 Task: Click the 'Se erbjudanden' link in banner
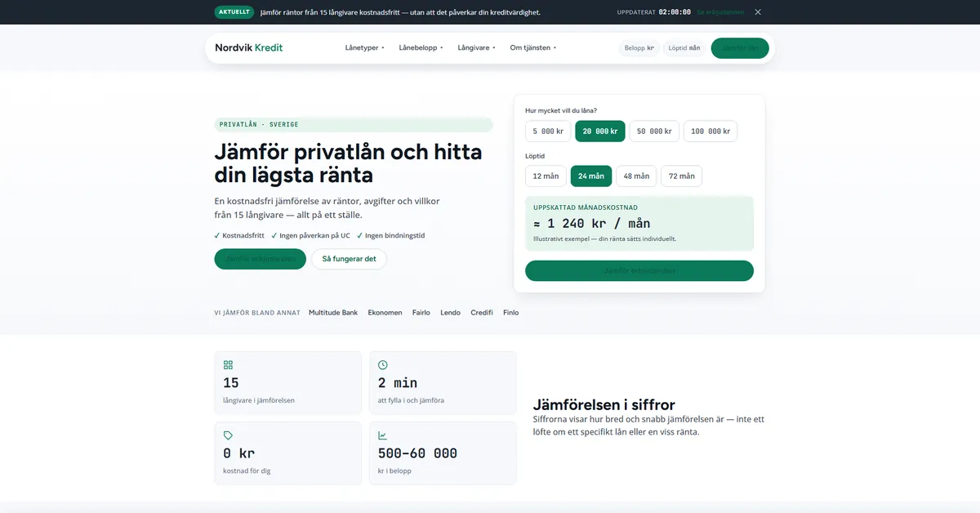pyautogui.click(x=720, y=12)
